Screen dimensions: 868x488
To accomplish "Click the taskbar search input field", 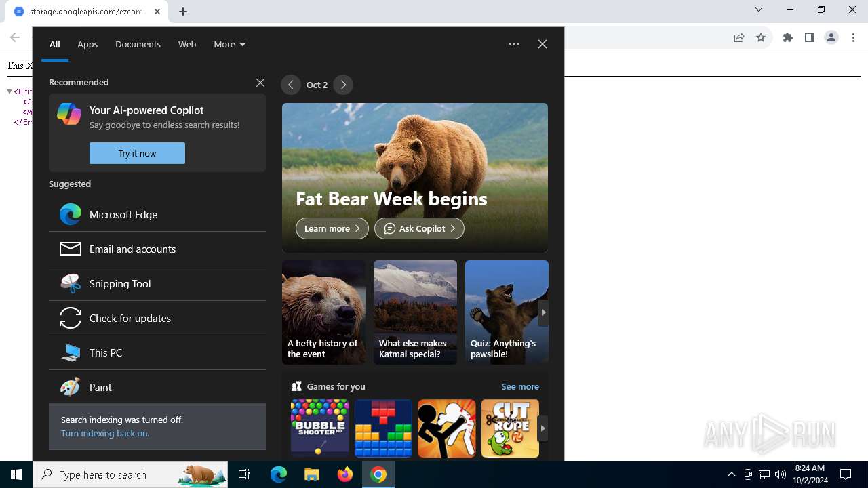I will coord(130,474).
